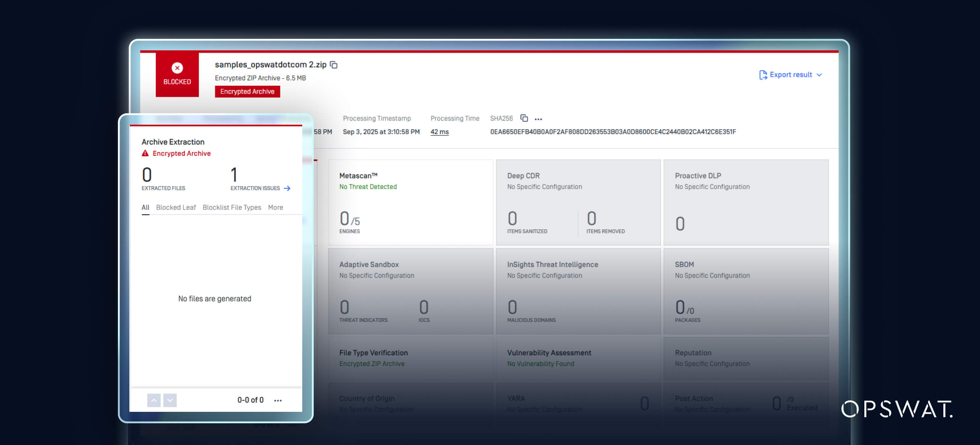Expand the Export result dropdown
This screenshot has width=980, height=445.
click(820, 75)
